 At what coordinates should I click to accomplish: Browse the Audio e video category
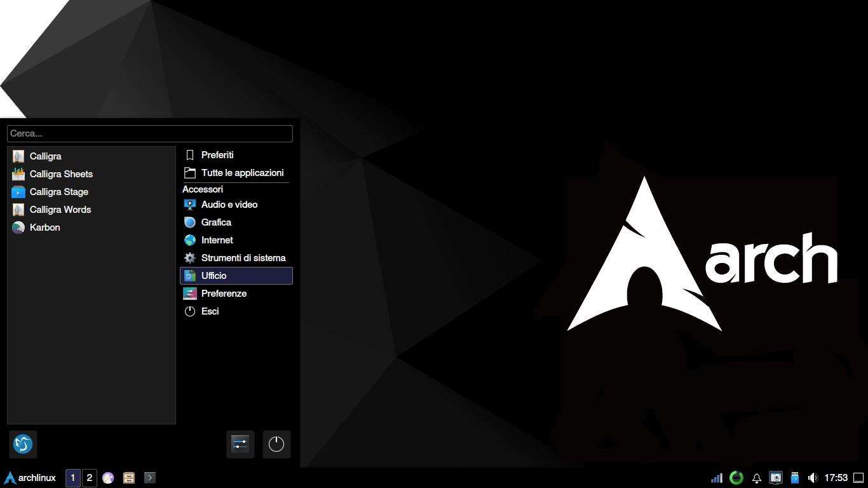(x=236, y=205)
